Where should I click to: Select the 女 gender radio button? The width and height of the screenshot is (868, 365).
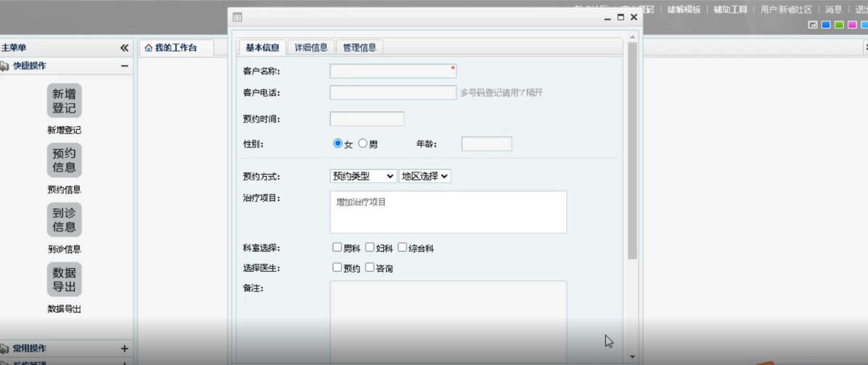(337, 143)
